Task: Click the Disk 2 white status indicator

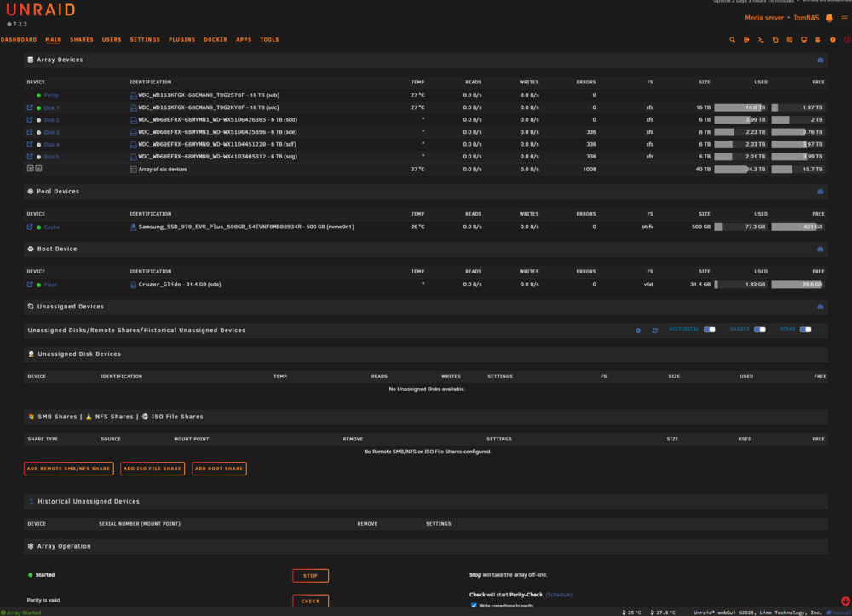Action: click(38, 120)
